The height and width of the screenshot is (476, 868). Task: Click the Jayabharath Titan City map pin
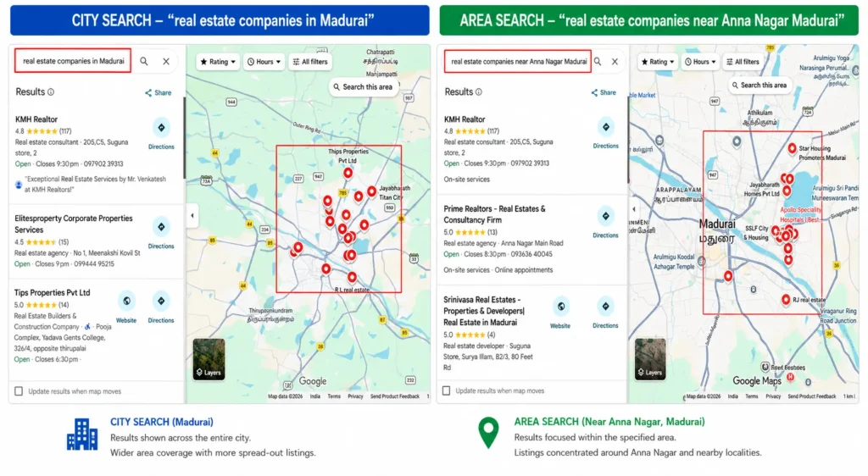pyautogui.click(x=371, y=191)
